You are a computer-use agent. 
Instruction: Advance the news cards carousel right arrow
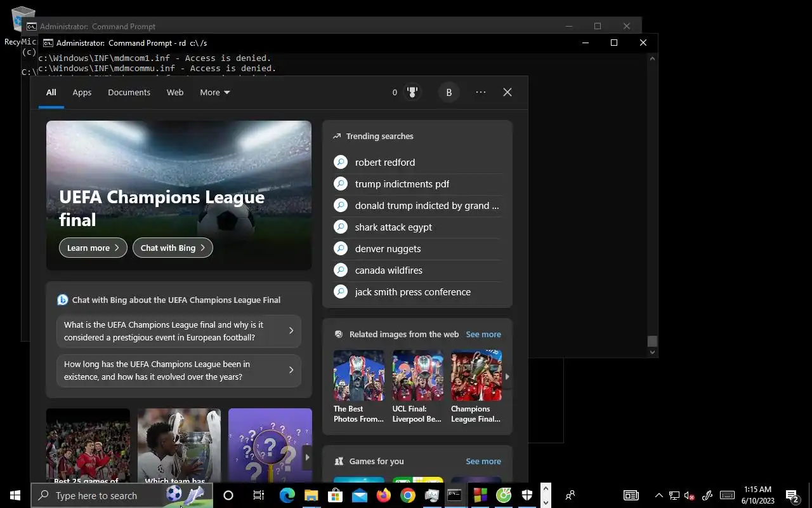(307, 457)
